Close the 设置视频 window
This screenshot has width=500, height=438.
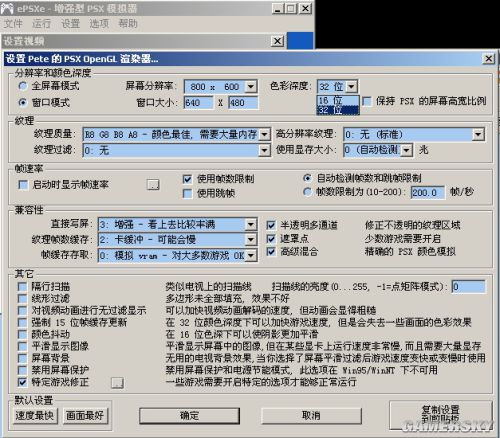277,41
